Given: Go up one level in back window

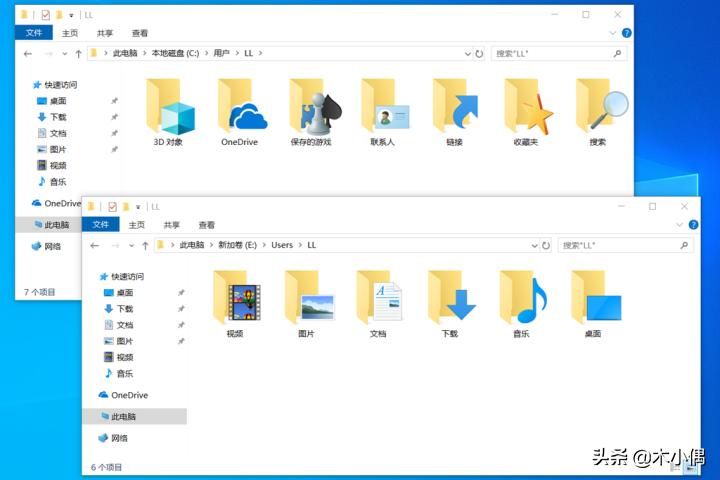Looking at the screenshot, I should 79,54.
